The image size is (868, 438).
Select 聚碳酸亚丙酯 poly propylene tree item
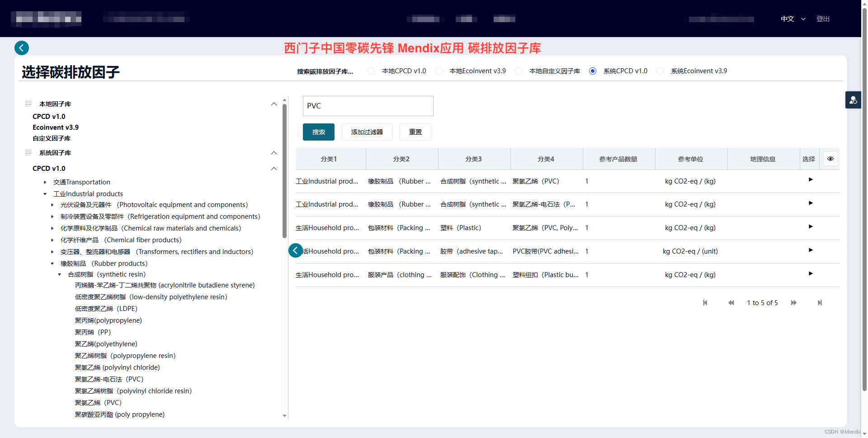[x=120, y=414]
